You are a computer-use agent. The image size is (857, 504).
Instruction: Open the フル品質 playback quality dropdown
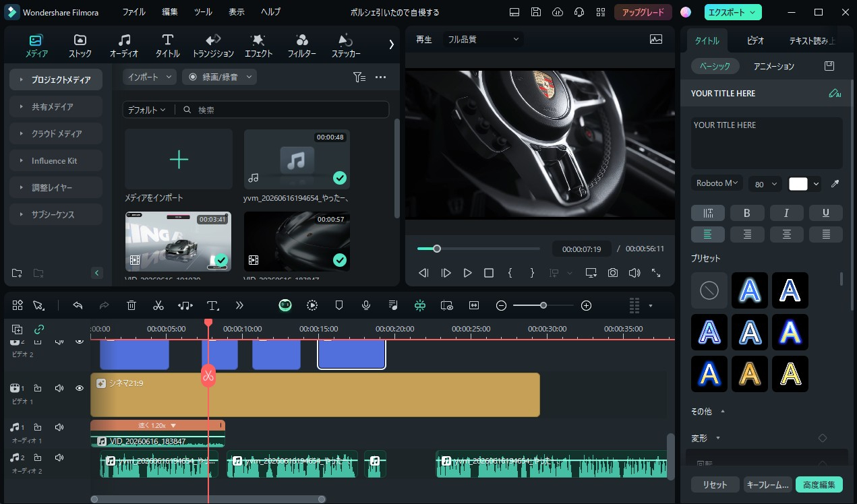click(x=484, y=39)
